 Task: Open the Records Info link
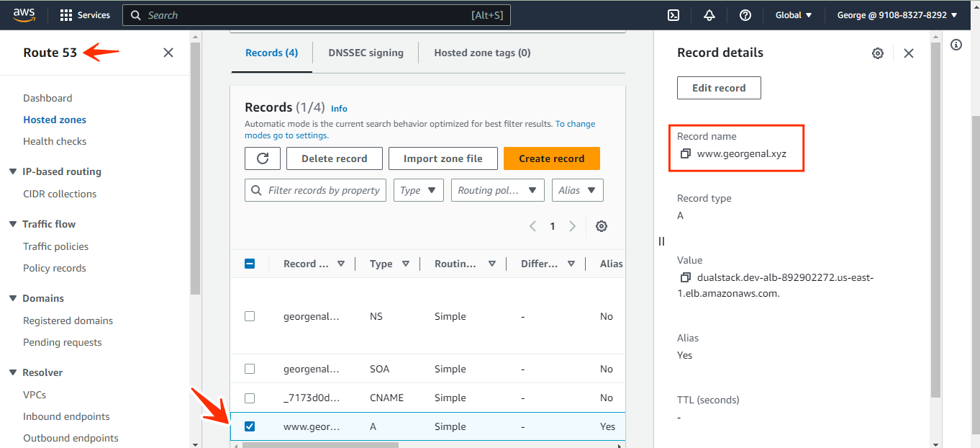click(339, 109)
